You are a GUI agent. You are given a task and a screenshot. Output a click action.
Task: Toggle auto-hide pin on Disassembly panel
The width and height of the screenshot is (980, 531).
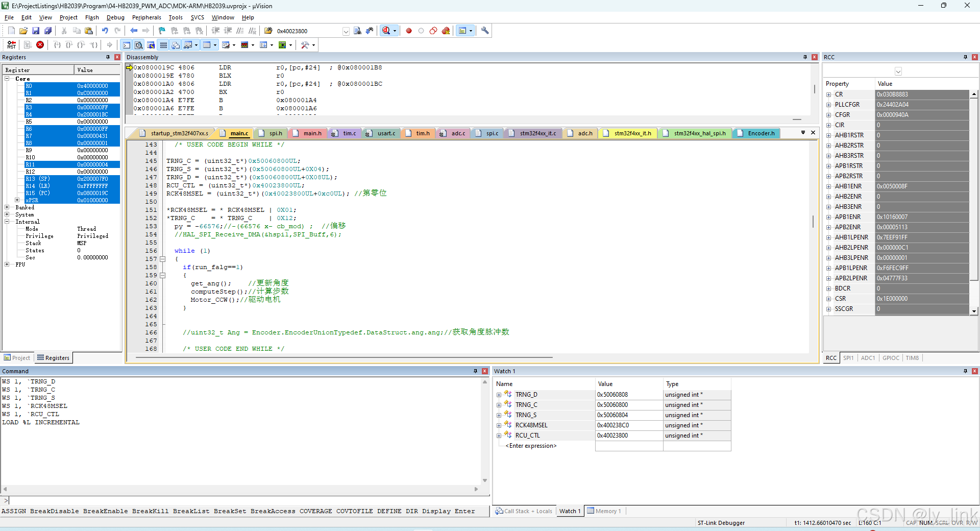click(805, 57)
